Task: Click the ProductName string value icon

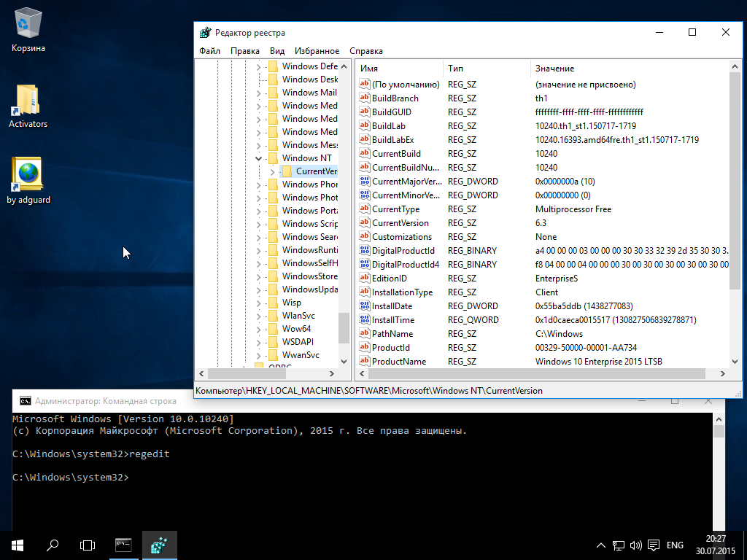Action: (365, 361)
